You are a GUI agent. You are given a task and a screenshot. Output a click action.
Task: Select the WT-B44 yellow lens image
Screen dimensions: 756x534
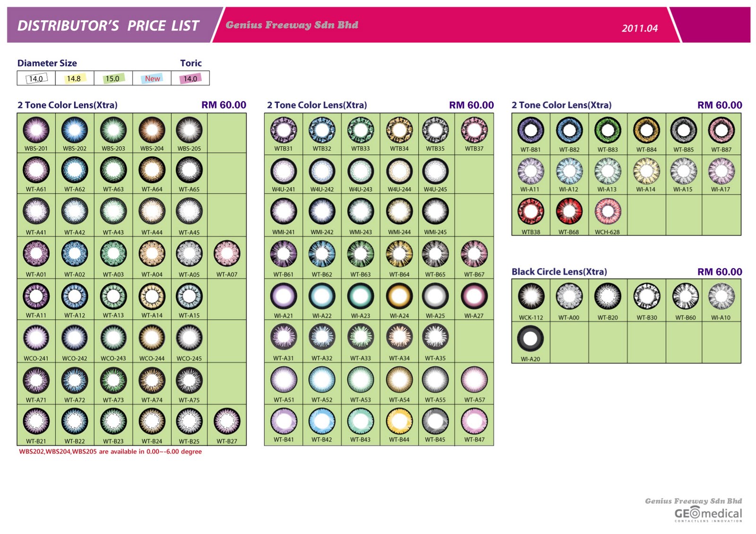[399, 421]
